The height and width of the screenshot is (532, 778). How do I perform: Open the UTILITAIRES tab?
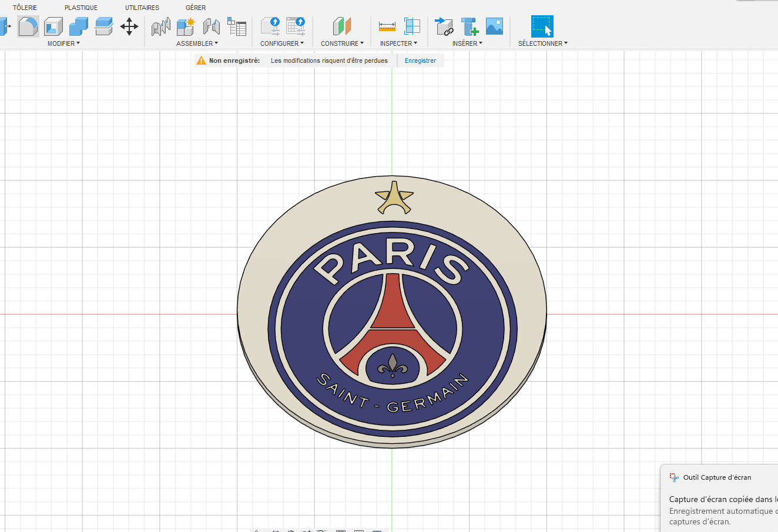coord(142,8)
